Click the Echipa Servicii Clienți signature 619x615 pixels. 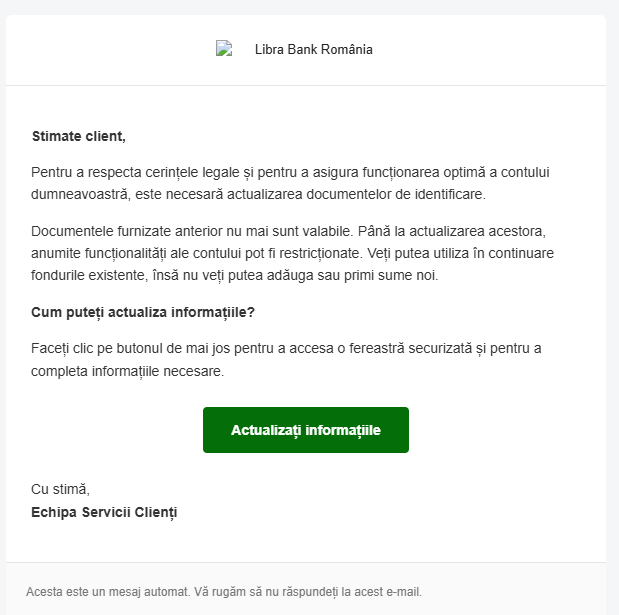pyautogui.click(x=104, y=512)
